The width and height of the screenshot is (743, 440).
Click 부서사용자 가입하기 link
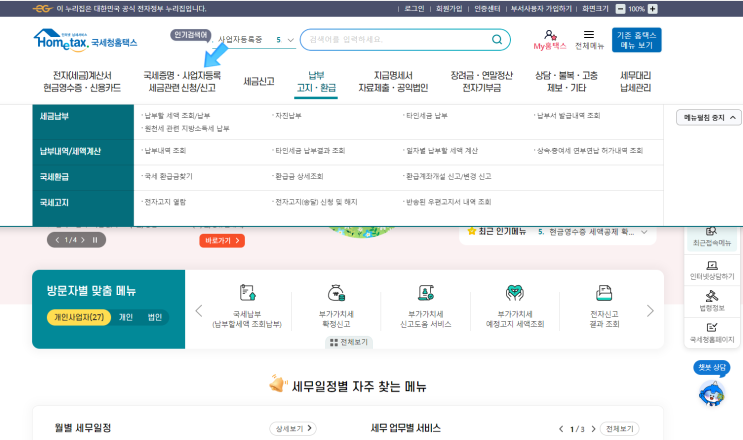(541, 9)
